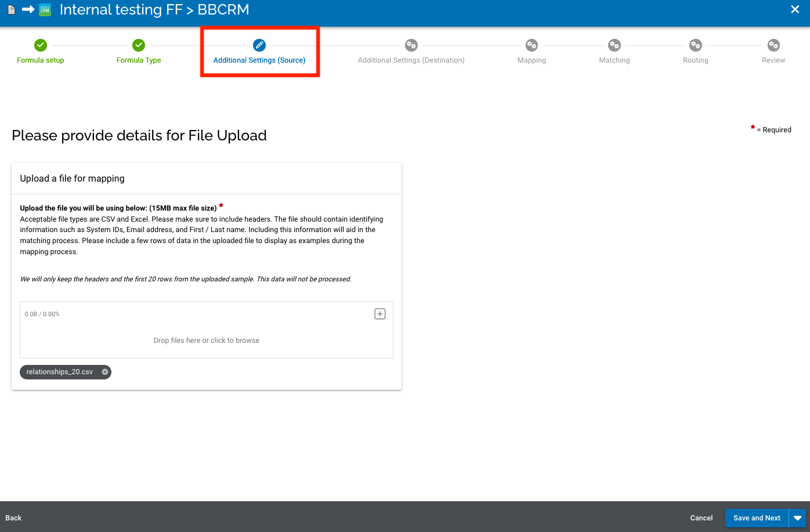Switch to the Mapping step
This screenshot has height=532, width=810.
[531, 52]
